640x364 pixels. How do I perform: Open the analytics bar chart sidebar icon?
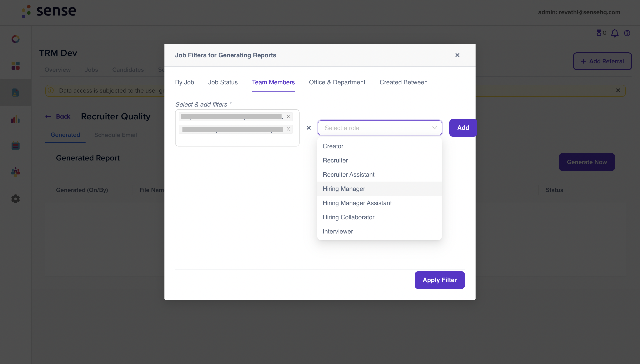[16, 119]
